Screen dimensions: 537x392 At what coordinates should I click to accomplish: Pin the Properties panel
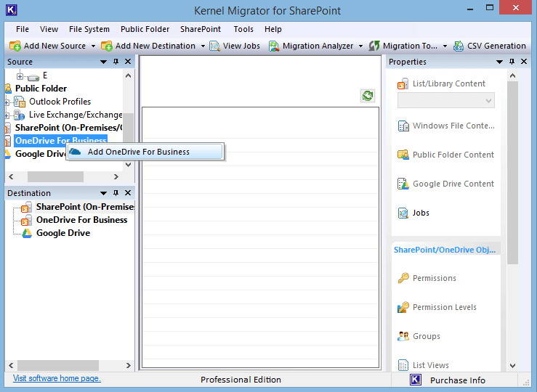tap(512, 62)
